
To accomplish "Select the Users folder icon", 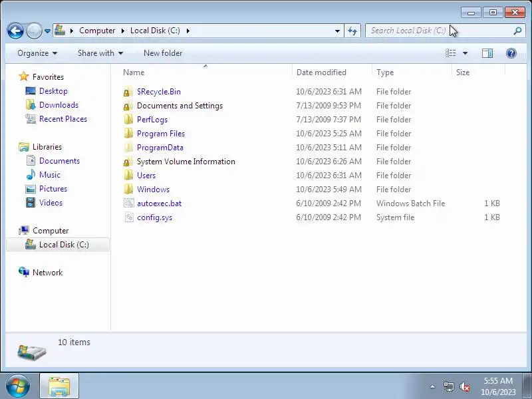I will tap(128, 176).
